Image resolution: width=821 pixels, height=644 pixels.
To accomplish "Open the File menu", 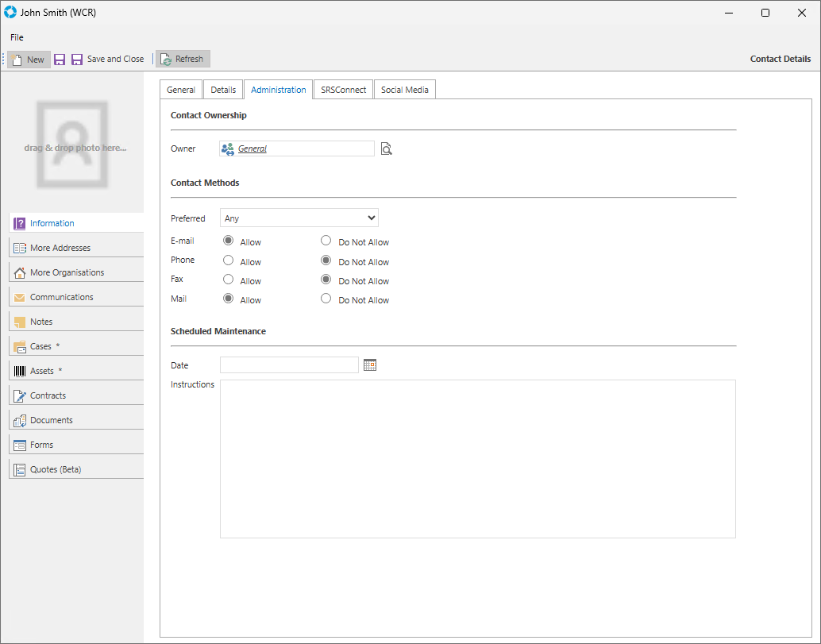I will click(17, 37).
